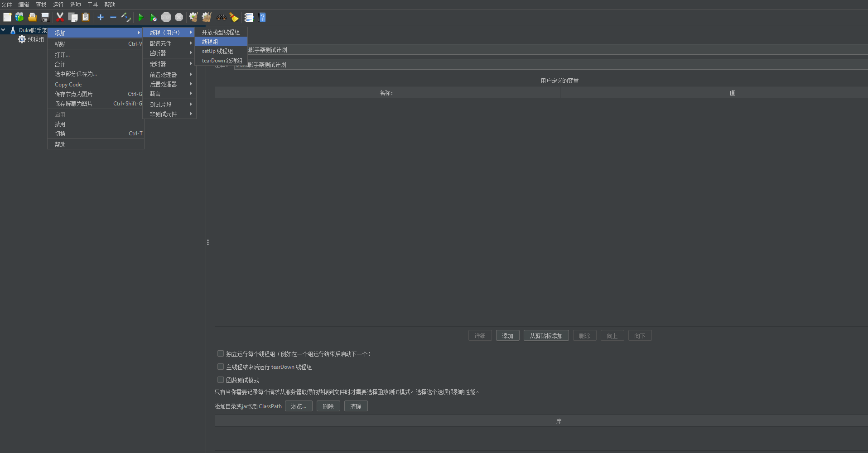This screenshot has height=453, width=868.
Task: Click the green Start test run icon
Action: pos(140,17)
